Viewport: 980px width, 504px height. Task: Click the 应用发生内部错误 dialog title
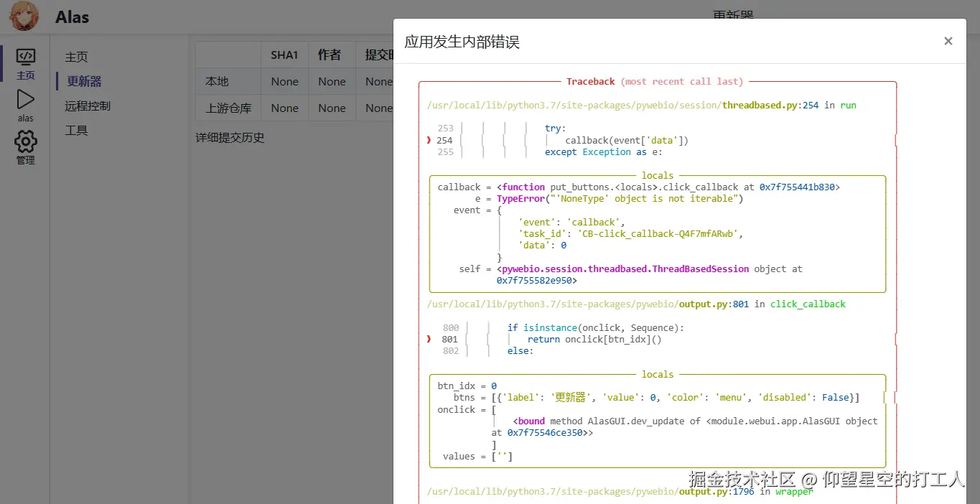(462, 42)
